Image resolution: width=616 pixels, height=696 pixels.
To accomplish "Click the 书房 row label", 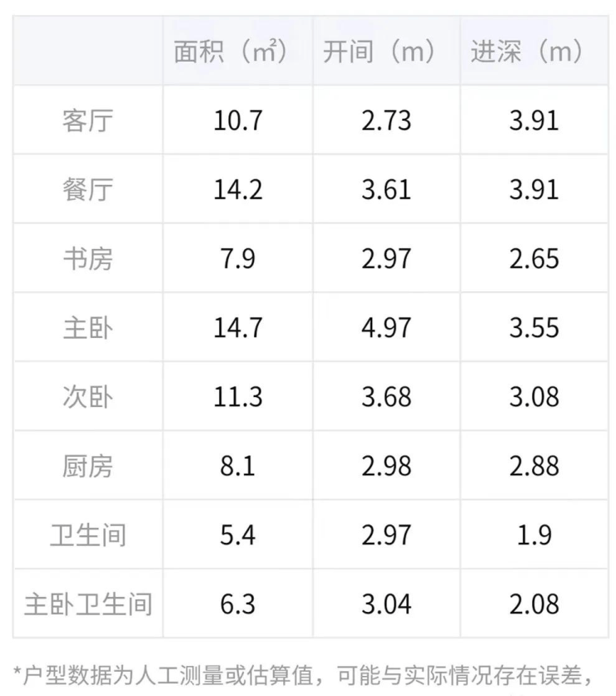I will pos(87,258).
